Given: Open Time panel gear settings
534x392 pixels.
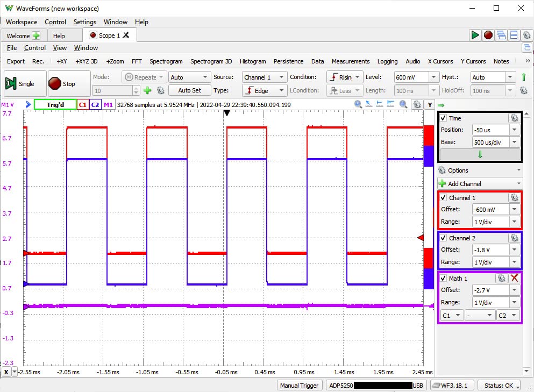Looking at the screenshot, I should tap(514, 118).
